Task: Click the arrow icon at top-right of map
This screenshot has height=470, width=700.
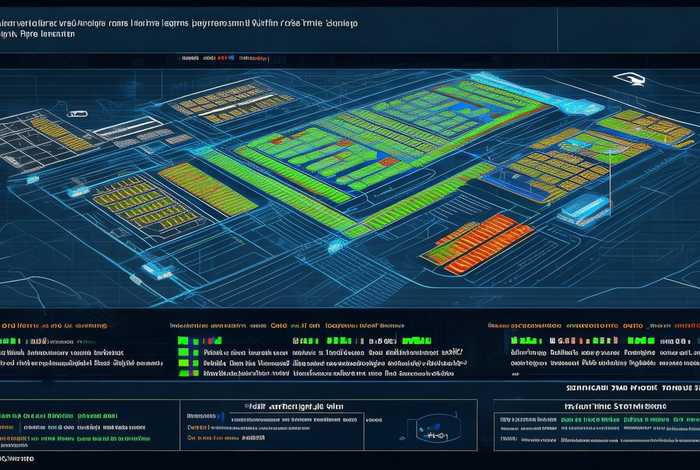Action: tap(630, 79)
